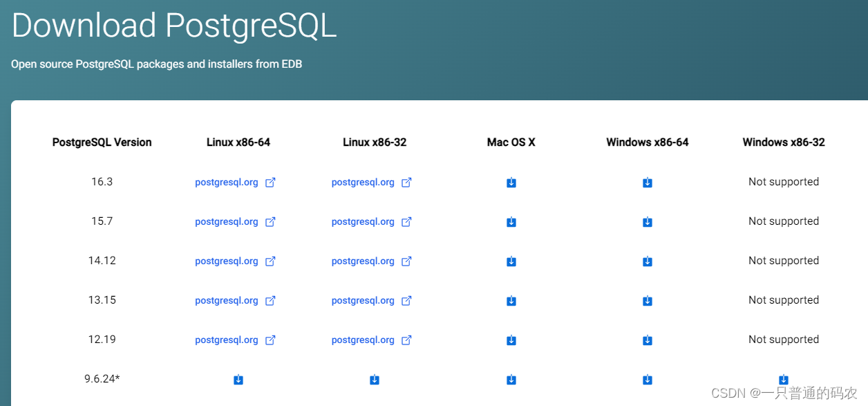Viewport: 868px width, 406px height.
Task: Download PostgreSQL 9.6.24 for Linux x86-32
Action: [x=375, y=380]
